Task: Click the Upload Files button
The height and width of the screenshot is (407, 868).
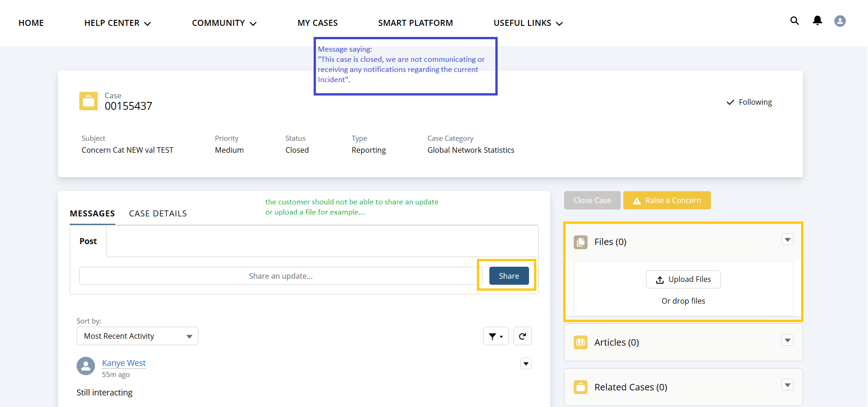Action: pyautogui.click(x=683, y=280)
